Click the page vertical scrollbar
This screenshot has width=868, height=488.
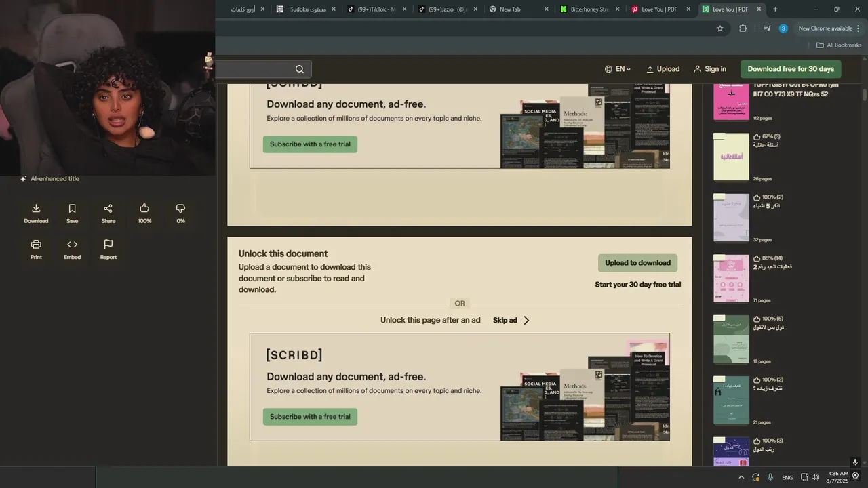865,94
